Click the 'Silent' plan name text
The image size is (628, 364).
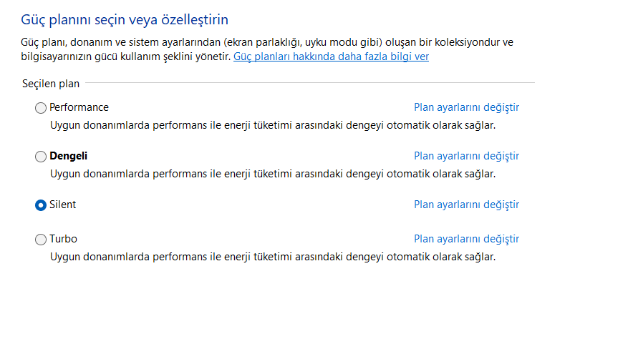tap(62, 205)
